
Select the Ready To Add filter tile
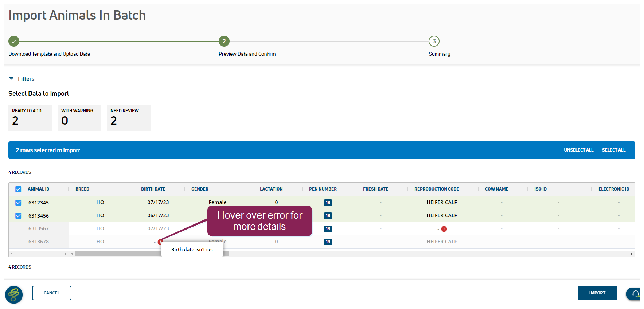tap(30, 117)
